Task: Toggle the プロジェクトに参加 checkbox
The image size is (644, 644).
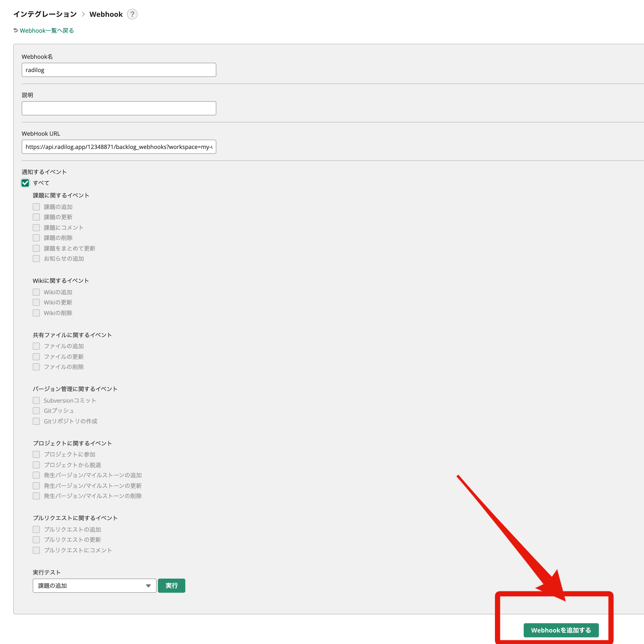Action: point(36,454)
